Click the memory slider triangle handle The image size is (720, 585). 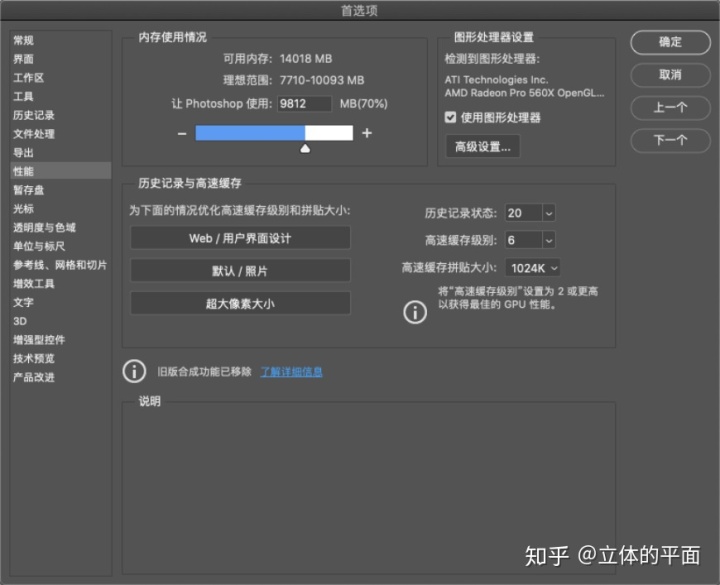click(305, 148)
